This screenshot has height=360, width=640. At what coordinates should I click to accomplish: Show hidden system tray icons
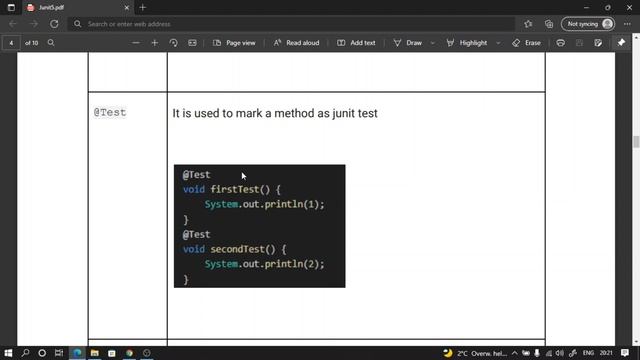coord(515,353)
